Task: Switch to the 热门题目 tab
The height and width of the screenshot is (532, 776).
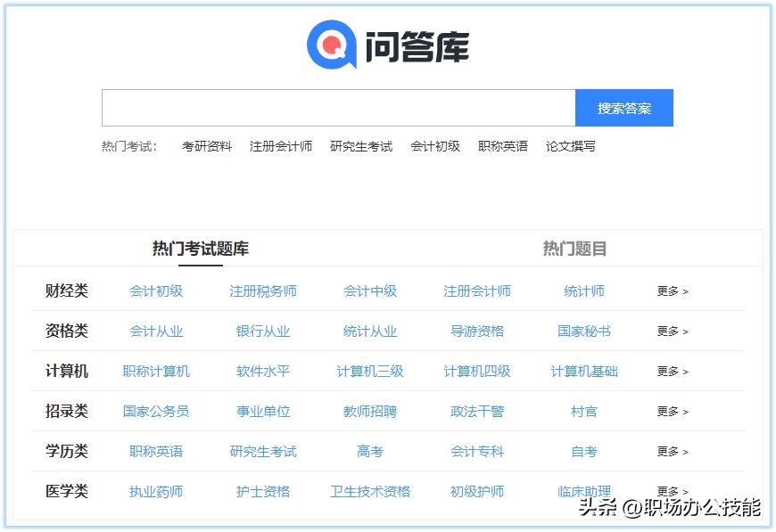Action: tap(573, 249)
